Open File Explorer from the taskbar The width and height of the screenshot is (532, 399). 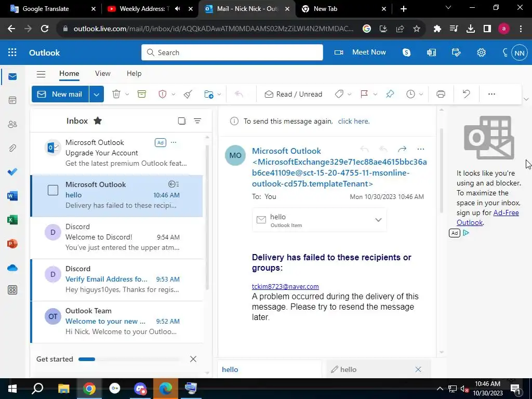click(63, 389)
